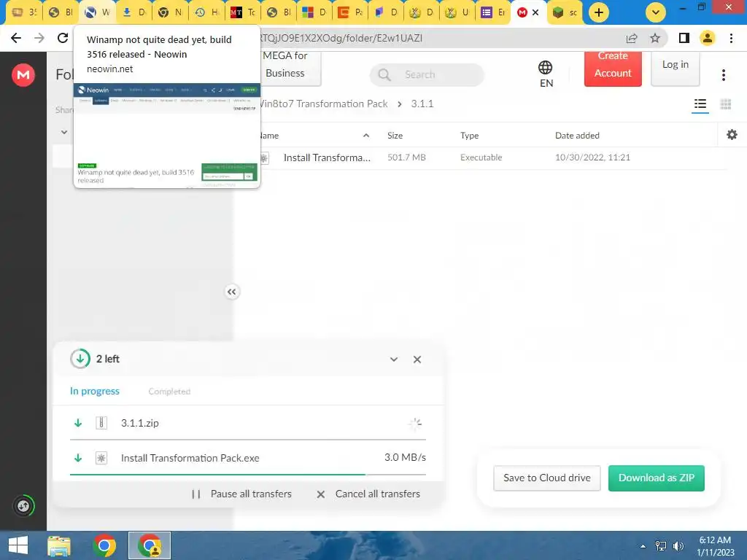This screenshot has width=747, height=560.
Task: Select Install Transformation Pack.exe transfer
Action: [x=248, y=458]
